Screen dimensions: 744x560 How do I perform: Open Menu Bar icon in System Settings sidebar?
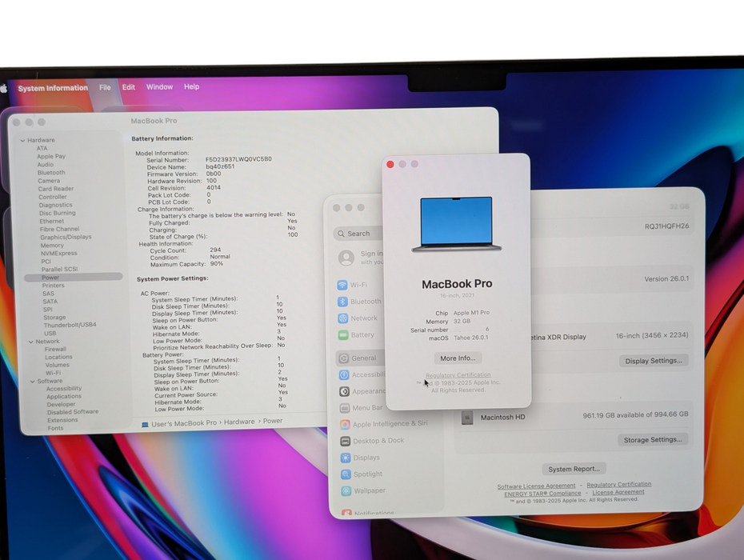coord(345,408)
